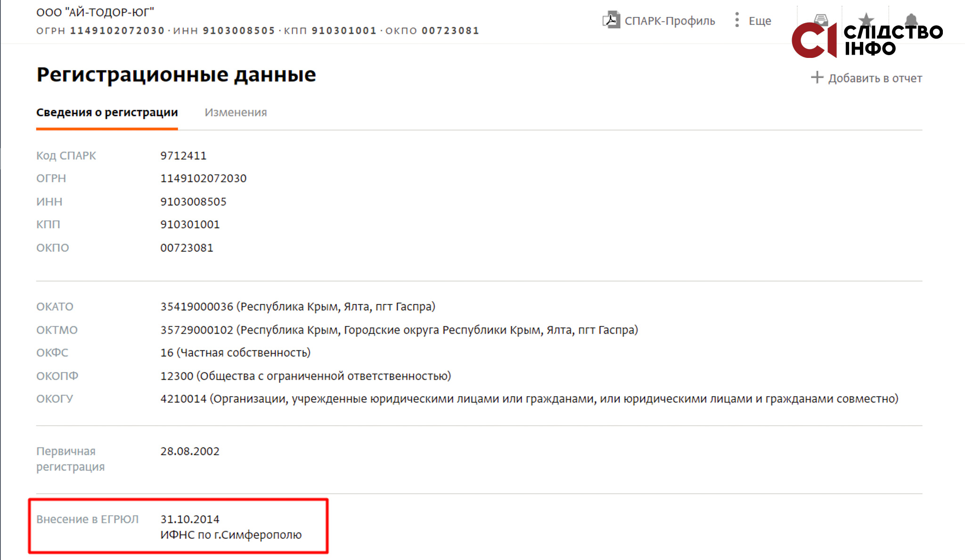Select the Сведения о регистрации tab
The height and width of the screenshot is (560, 965).
pos(107,113)
